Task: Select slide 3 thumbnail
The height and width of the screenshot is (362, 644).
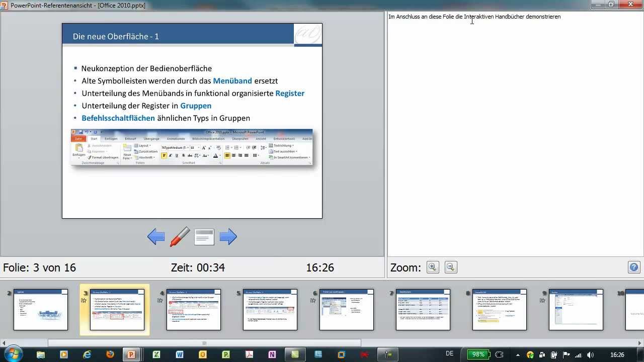Action: pyautogui.click(x=117, y=310)
